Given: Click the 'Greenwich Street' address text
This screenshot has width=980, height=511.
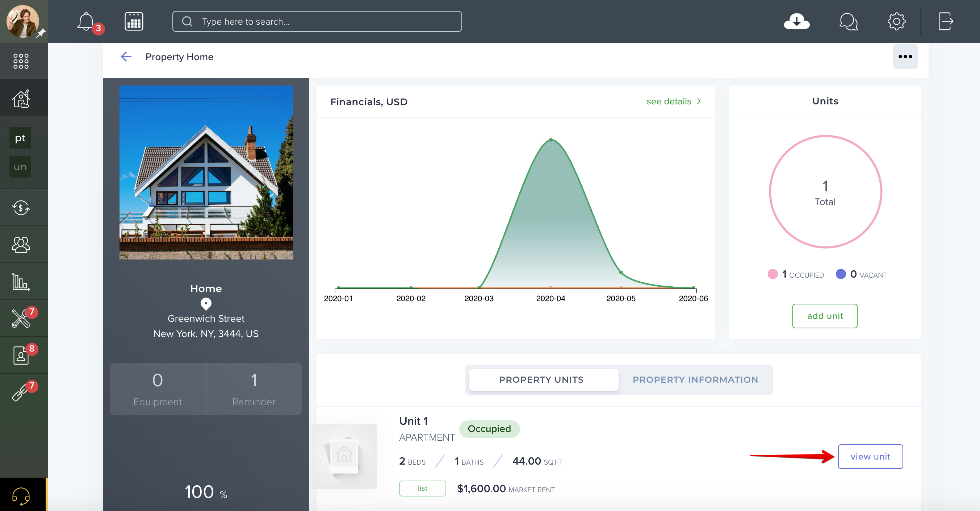Looking at the screenshot, I should pos(206,319).
